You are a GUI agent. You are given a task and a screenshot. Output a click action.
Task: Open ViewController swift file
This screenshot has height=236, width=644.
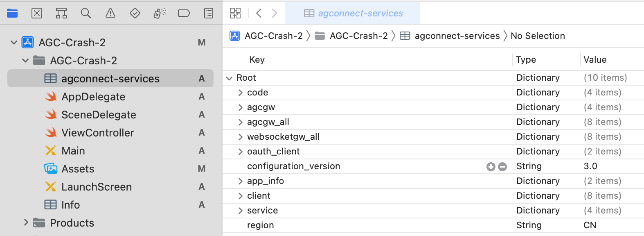pos(97,133)
